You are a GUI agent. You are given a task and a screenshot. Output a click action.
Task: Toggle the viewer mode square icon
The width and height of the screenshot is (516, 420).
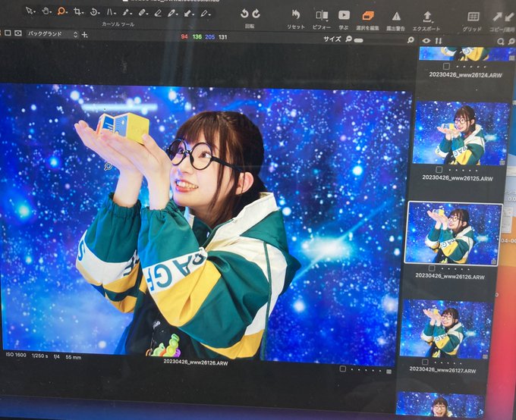point(8,33)
